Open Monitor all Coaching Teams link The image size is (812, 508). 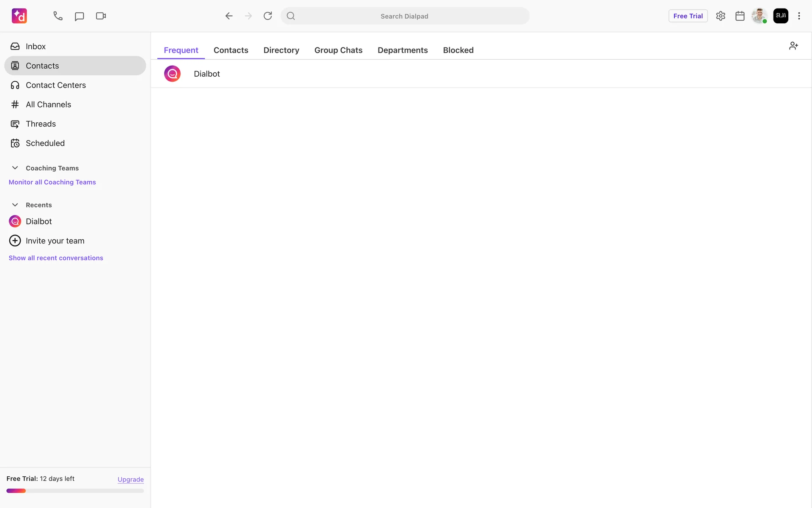52,182
